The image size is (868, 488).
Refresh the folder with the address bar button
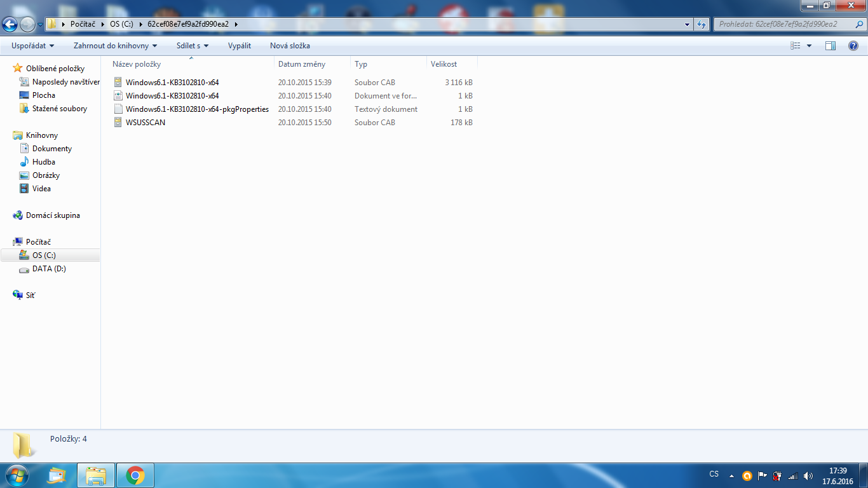click(x=702, y=24)
